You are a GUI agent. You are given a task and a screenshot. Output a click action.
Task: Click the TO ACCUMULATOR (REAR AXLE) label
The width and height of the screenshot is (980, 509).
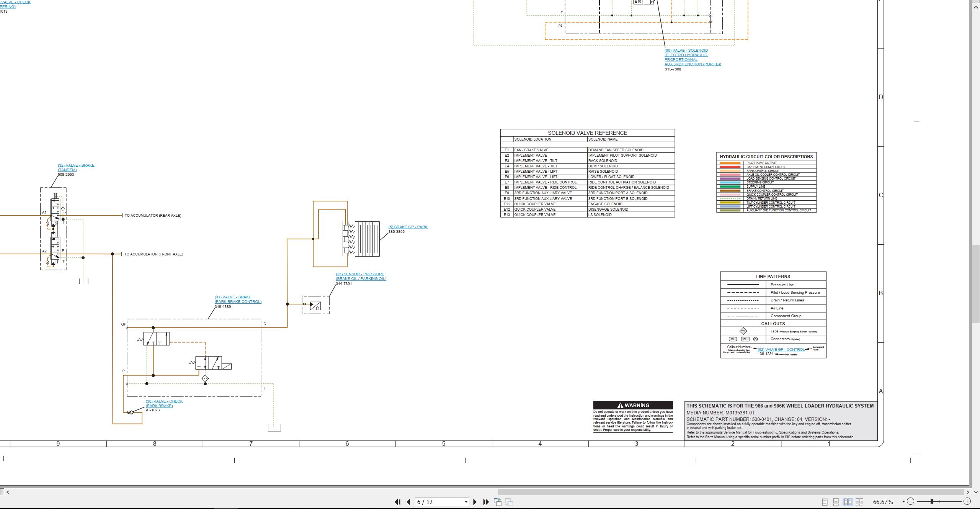153,216
